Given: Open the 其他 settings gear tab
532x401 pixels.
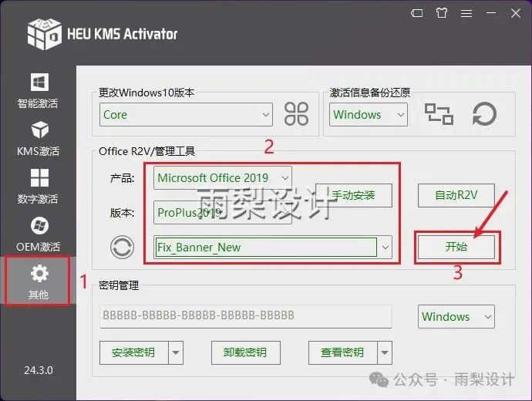Looking at the screenshot, I should coord(38,281).
